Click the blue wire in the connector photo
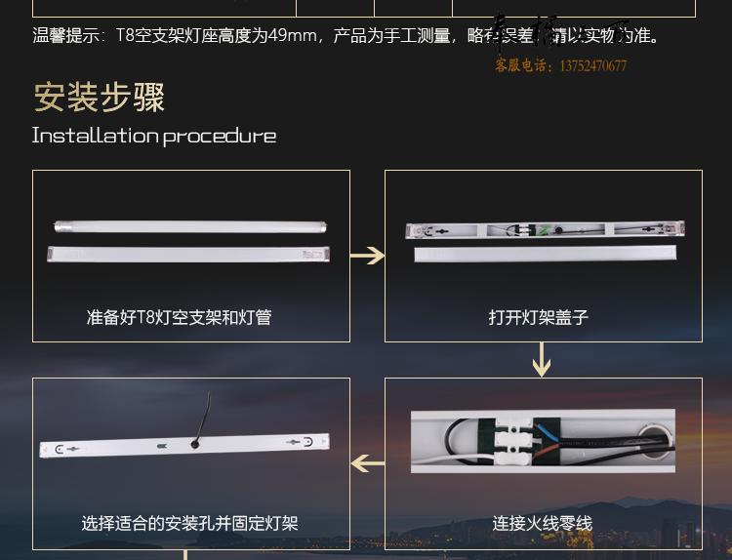Image resolution: width=732 pixels, height=560 pixels. (x=545, y=431)
